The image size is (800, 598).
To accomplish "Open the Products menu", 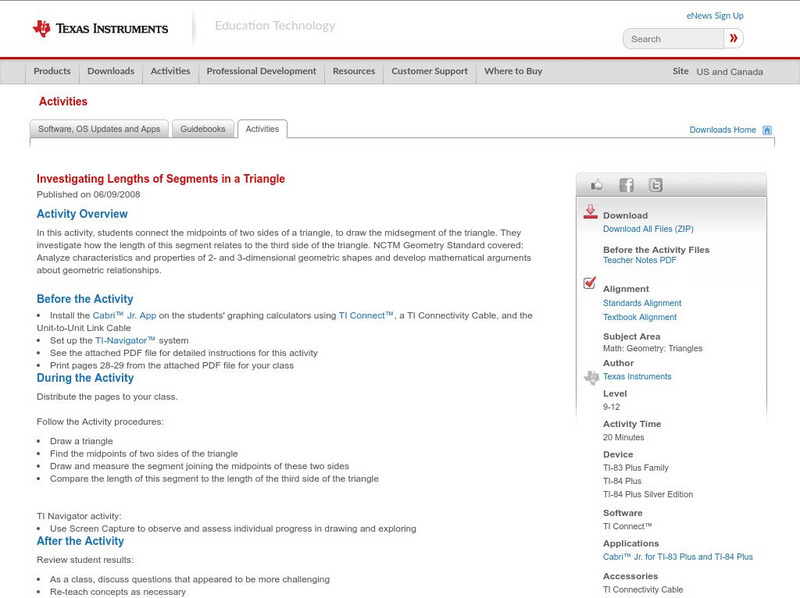I will 52,71.
